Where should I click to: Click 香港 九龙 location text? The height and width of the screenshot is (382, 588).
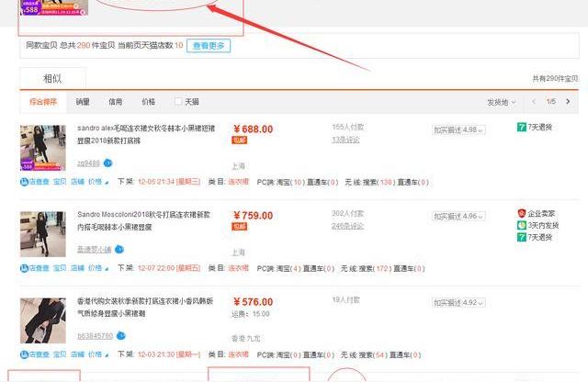pos(245,339)
